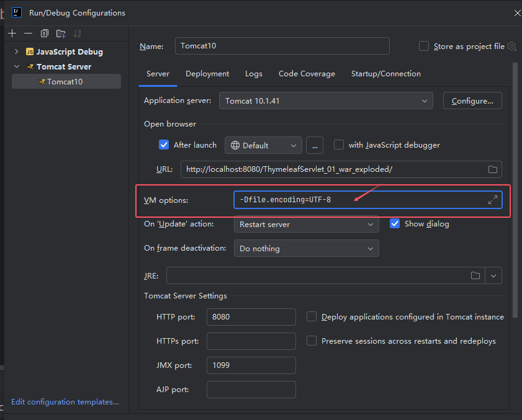Expand the JavaScript Debug tree node
The height and width of the screenshot is (420, 522).
pos(16,51)
